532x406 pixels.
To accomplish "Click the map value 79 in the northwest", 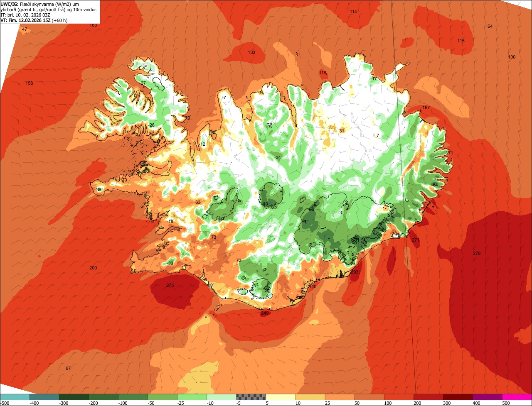I will coord(187,118).
